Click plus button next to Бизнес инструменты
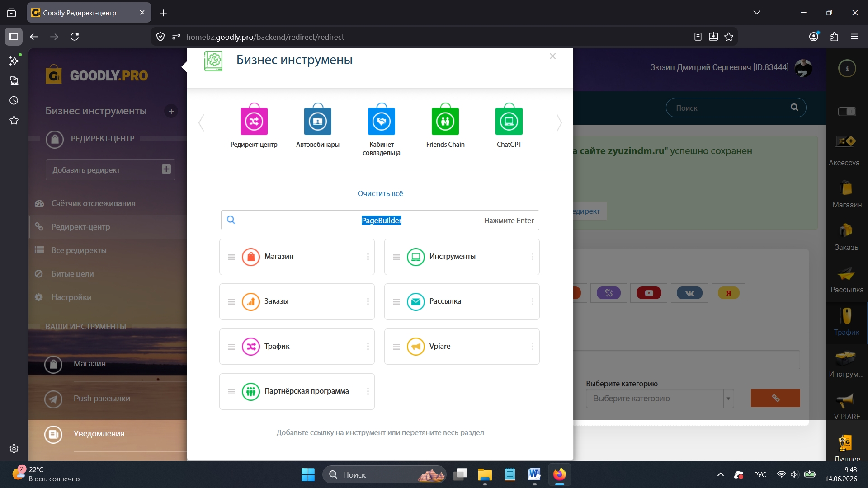 [x=171, y=111]
